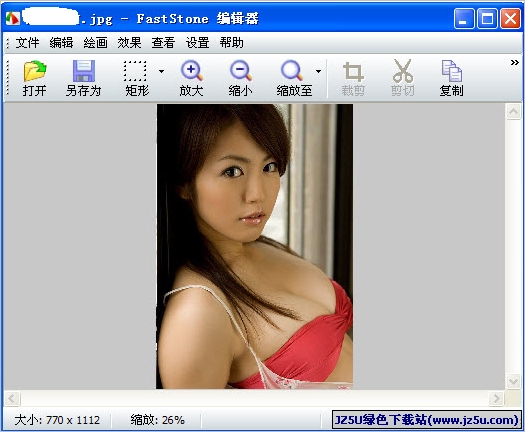
Task: Open the dropdown arrow beside 缩放至
Action: [x=318, y=71]
